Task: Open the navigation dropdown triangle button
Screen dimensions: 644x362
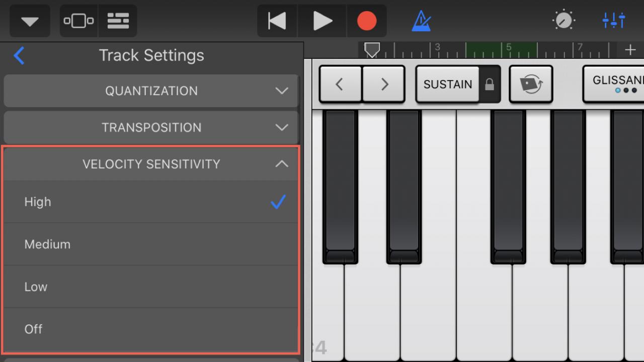Action: [29, 21]
